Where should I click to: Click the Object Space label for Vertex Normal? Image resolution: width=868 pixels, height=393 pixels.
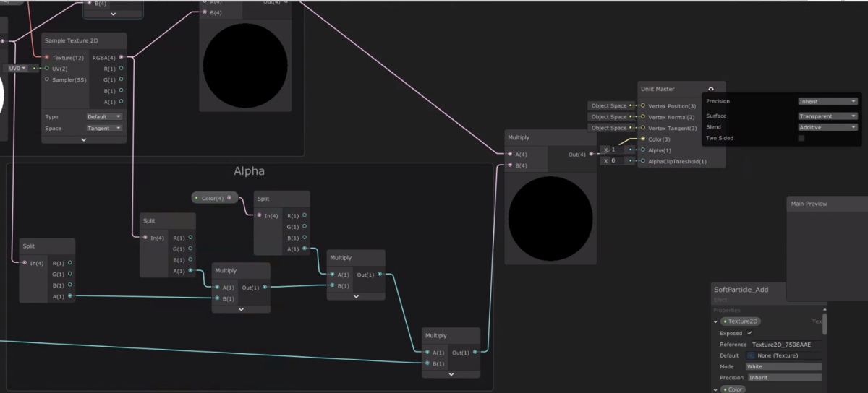pyautogui.click(x=609, y=117)
